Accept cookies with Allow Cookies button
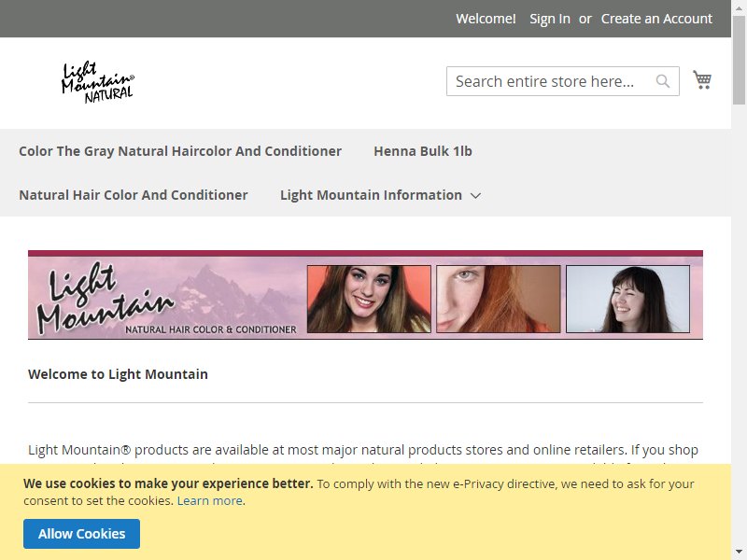The image size is (747, 560). [81, 534]
